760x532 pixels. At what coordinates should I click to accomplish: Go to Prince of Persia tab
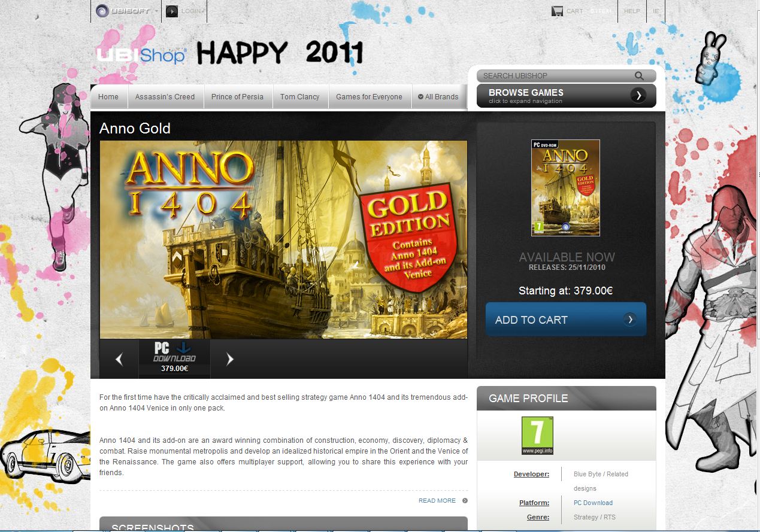pos(238,97)
